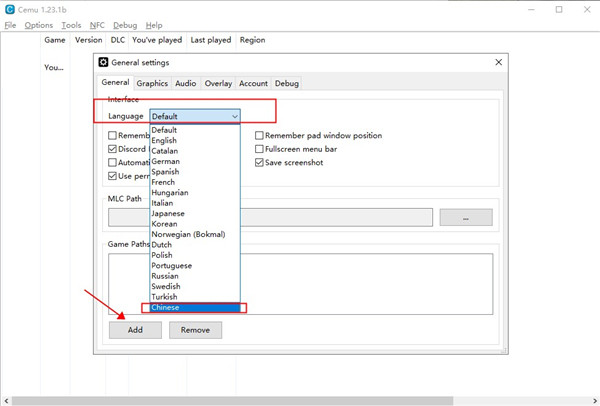Sort by Region column header

(x=252, y=40)
